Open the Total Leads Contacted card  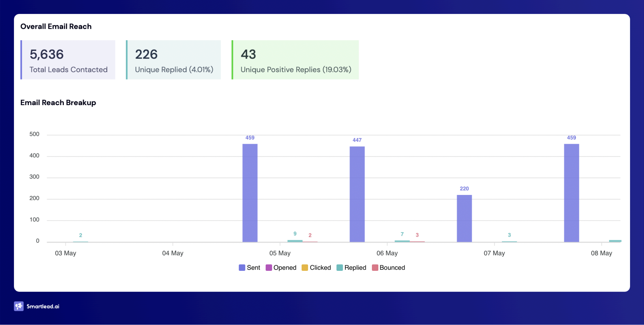pyautogui.click(x=68, y=60)
